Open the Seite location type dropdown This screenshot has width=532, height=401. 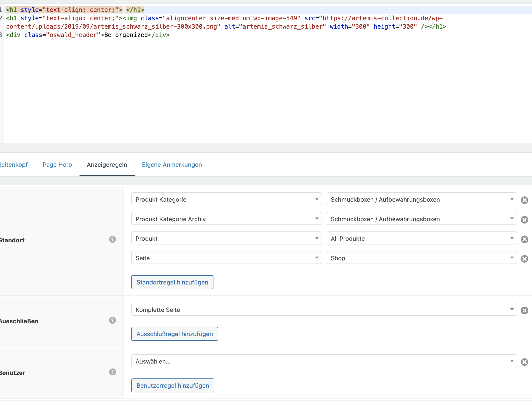pyautogui.click(x=226, y=258)
